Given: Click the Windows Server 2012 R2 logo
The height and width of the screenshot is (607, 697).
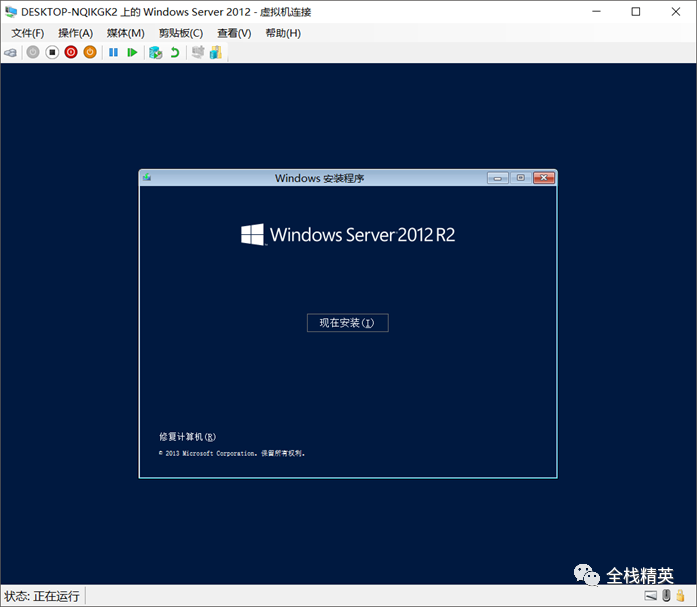Looking at the screenshot, I should (348, 235).
